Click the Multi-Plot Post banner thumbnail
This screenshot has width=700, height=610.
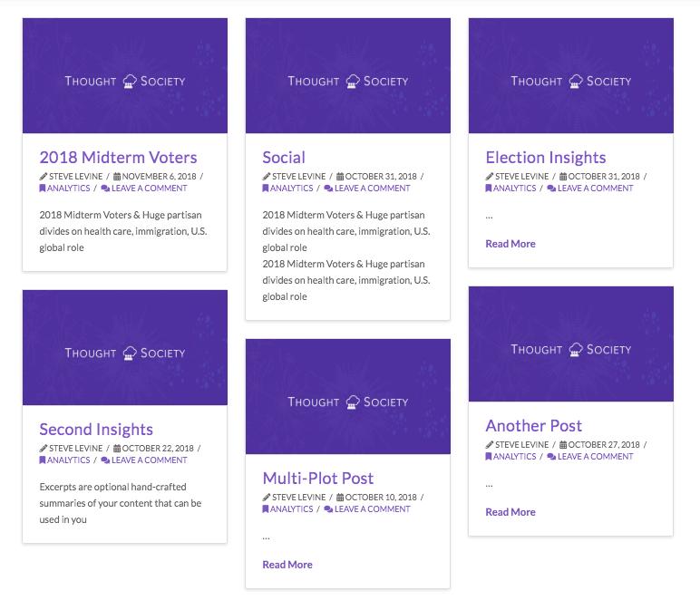pyautogui.click(x=347, y=397)
